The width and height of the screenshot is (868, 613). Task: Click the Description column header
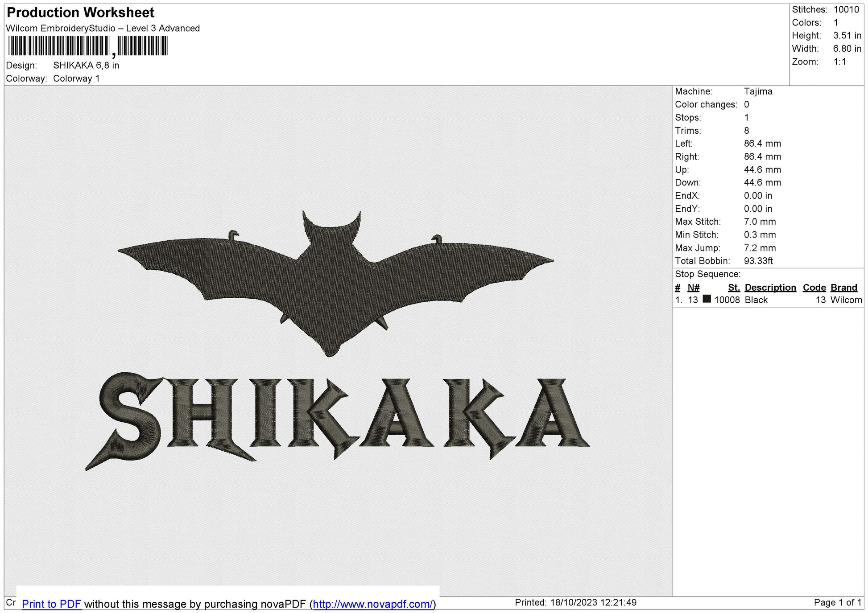tap(770, 288)
